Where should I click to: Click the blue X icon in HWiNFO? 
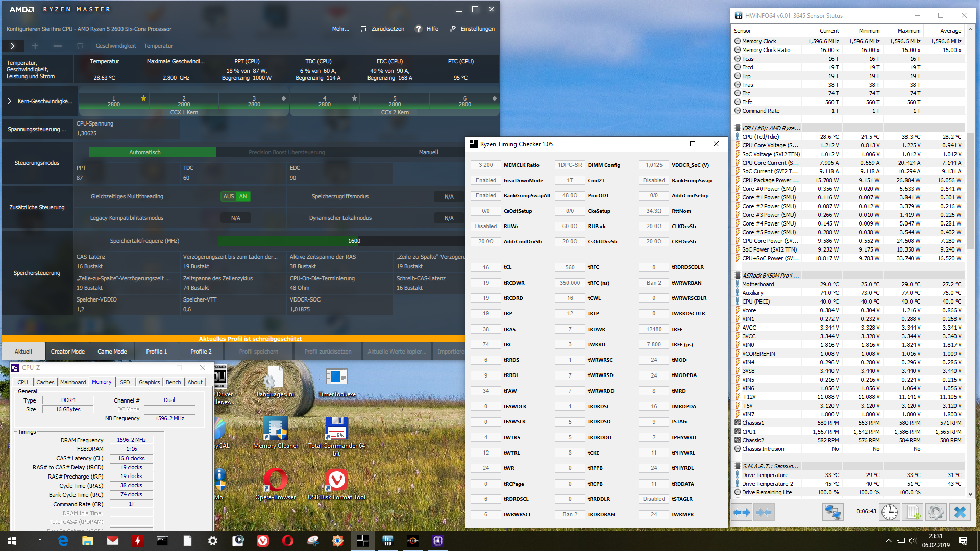point(960,512)
